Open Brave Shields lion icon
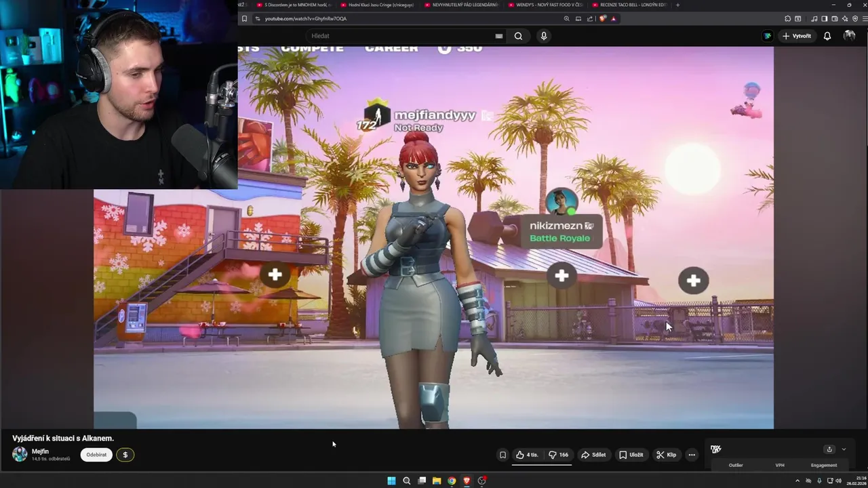Viewport: 868px width, 488px height. (x=602, y=18)
